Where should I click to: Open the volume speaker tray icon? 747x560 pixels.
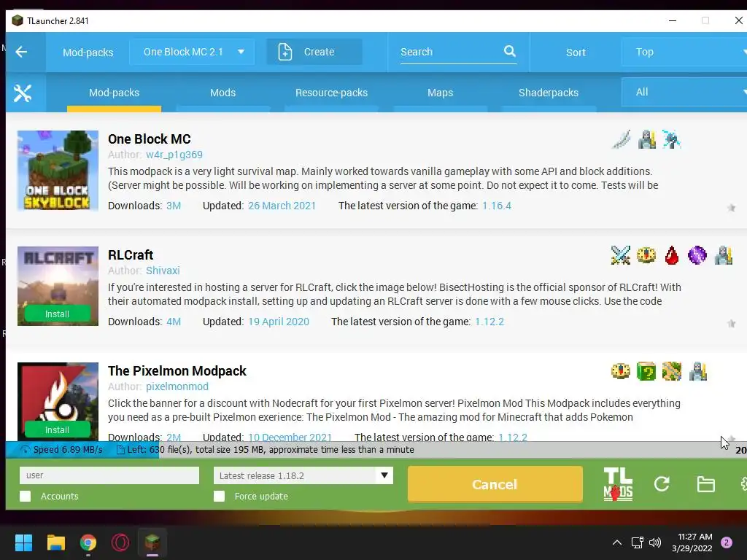point(655,542)
